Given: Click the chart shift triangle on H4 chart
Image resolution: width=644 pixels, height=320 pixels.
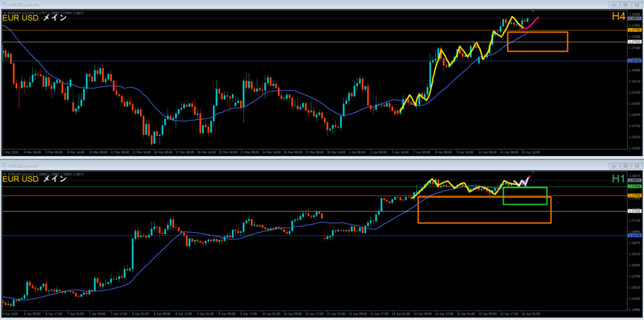Looking at the screenshot, I should [533, 11].
